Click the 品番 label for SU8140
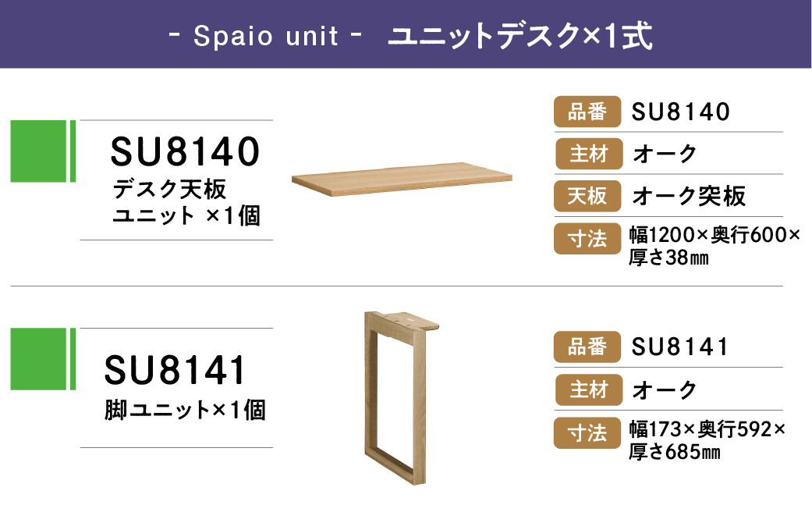This screenshot has height=505, width=812. click(x=587, y=112)
